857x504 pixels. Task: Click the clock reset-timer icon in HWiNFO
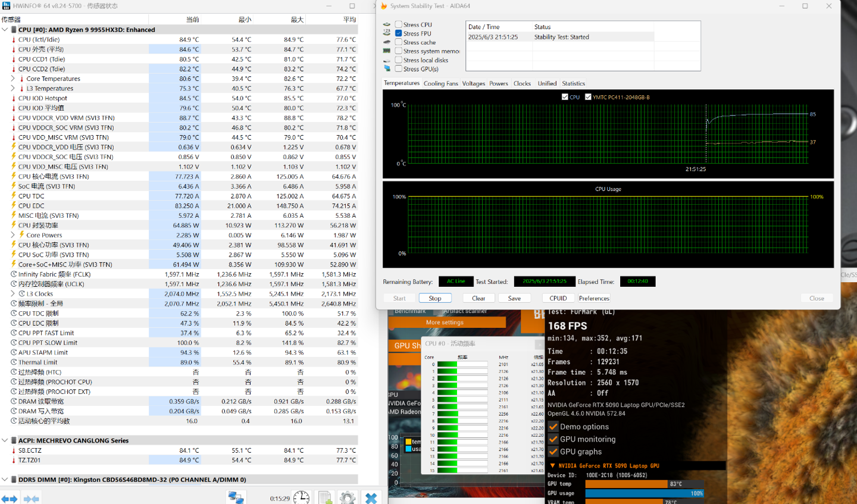coord(301,497)
